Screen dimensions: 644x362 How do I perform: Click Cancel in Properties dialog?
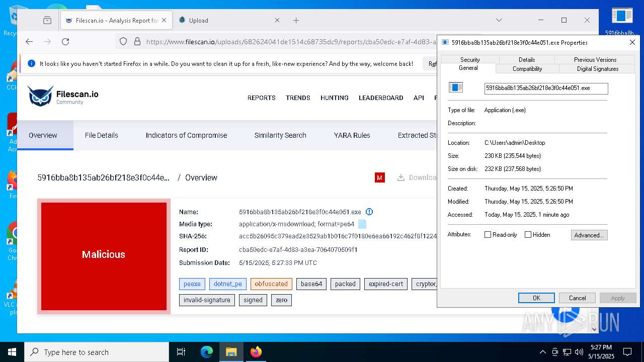tap(577, 298)
